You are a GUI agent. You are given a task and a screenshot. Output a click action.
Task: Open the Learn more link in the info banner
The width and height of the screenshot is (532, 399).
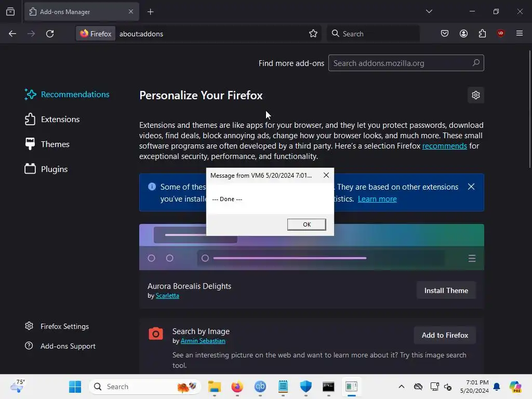coord(377,199)
